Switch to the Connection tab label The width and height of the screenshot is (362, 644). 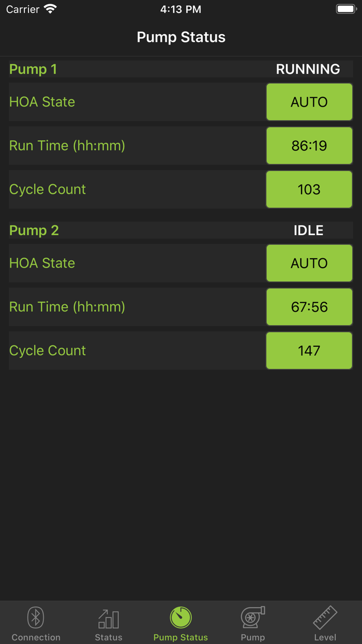click(36, 637)
